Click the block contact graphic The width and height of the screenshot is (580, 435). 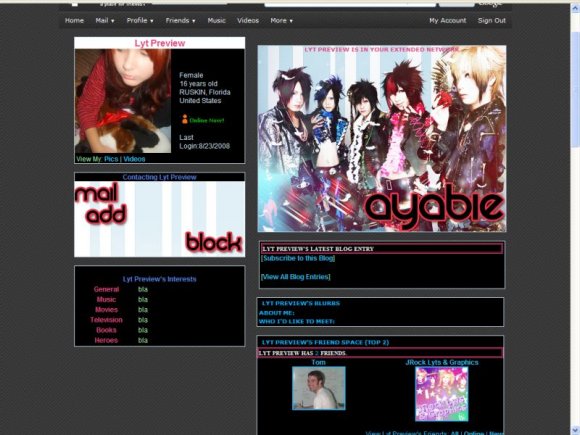(x=213, y=242)
